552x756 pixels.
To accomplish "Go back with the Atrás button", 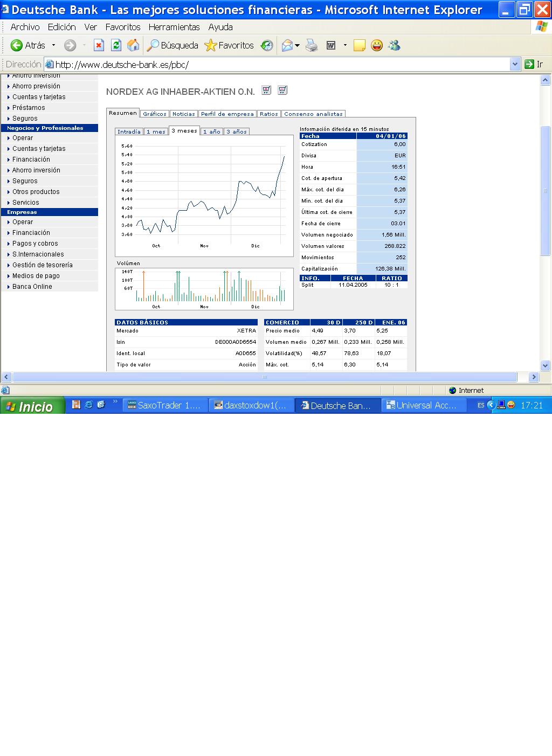I will coord(28,45).
